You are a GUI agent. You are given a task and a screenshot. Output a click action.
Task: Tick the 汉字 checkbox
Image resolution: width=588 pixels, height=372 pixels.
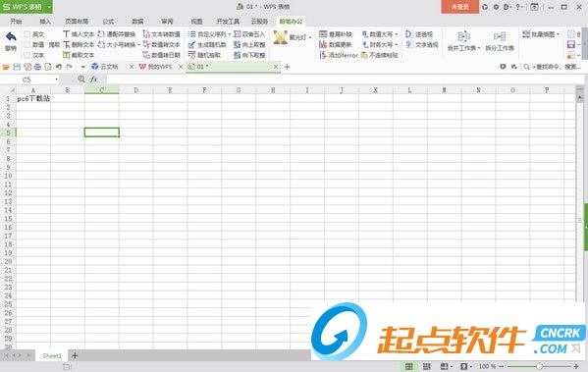27,55
